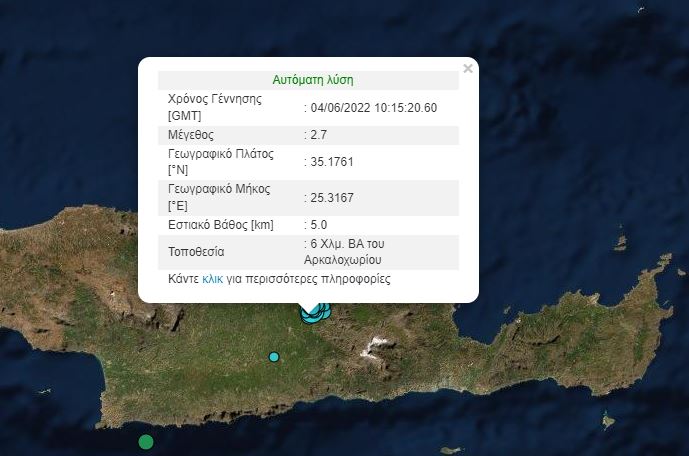Click the origin time value 04/06/2022 10:15:20.60
The image size is (689, 456).
tap(374, 108)
